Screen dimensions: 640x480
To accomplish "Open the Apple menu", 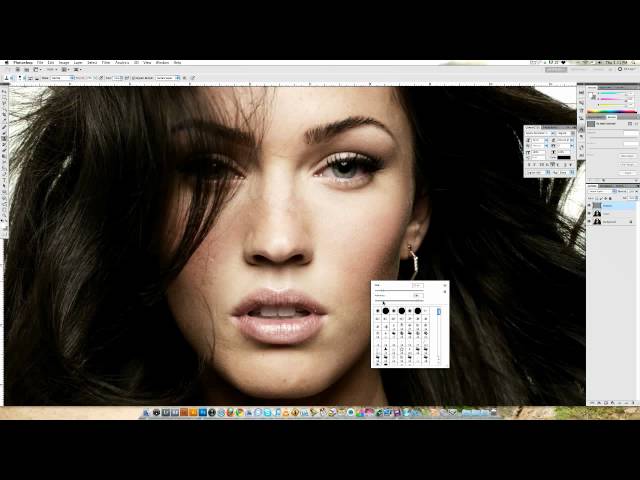I will pos(7,62).
